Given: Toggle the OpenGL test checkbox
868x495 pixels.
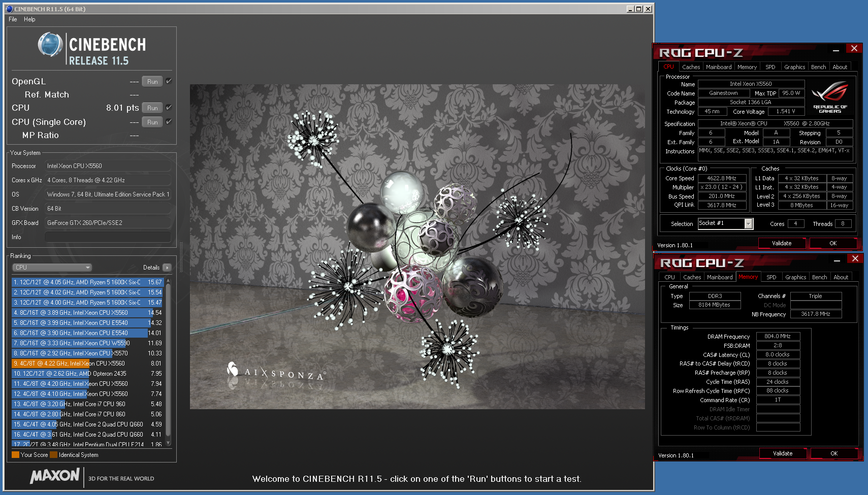Looking at the screenshot, I should point(169,81).
